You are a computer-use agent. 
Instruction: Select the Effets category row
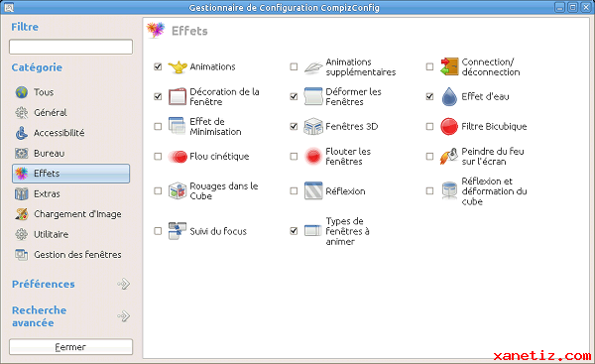click(71, 174)
